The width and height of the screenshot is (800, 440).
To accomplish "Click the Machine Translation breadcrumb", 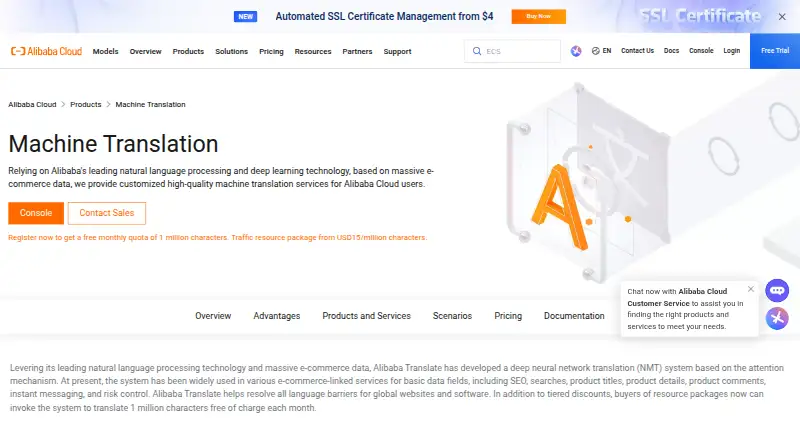I will (x=151, y=105).
